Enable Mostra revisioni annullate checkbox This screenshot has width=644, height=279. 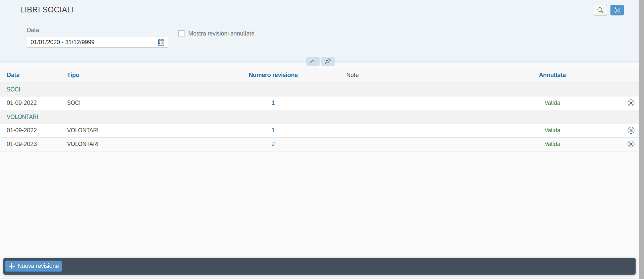(x=181, y=33)
